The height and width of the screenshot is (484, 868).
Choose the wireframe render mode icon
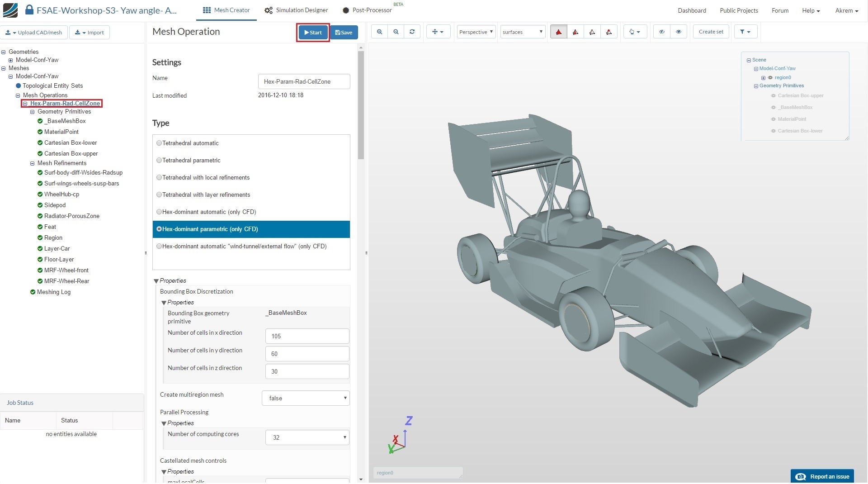coord(592,32)
